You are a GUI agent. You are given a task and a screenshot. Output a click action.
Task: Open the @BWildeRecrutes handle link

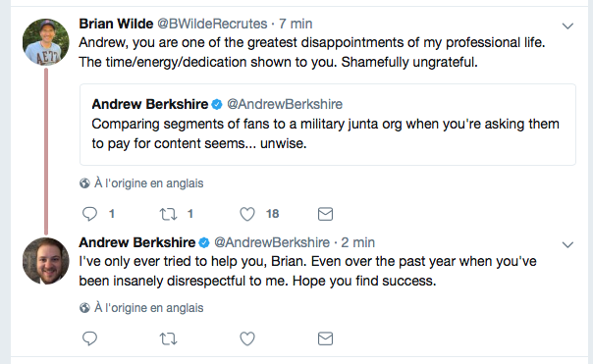pyautogui.click(x=212, y=24)
